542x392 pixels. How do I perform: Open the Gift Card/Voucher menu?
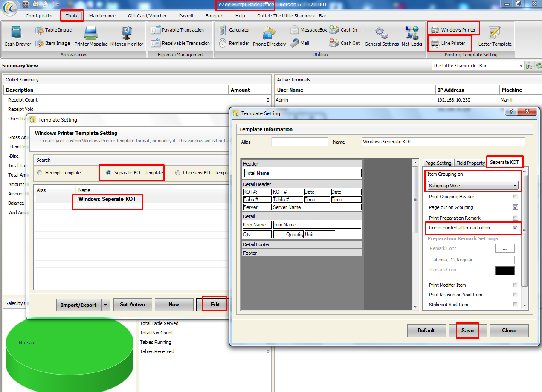click(x=148, y=16)
